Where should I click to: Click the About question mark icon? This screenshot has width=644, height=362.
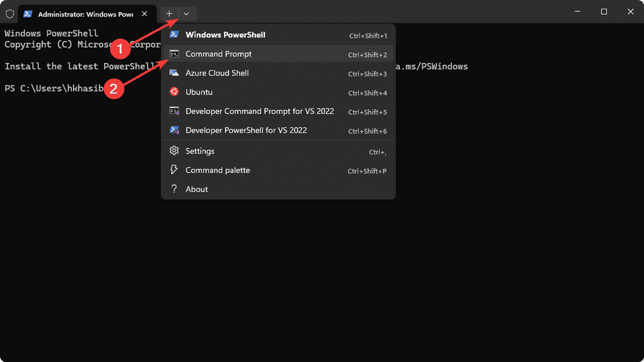point(174,189)
